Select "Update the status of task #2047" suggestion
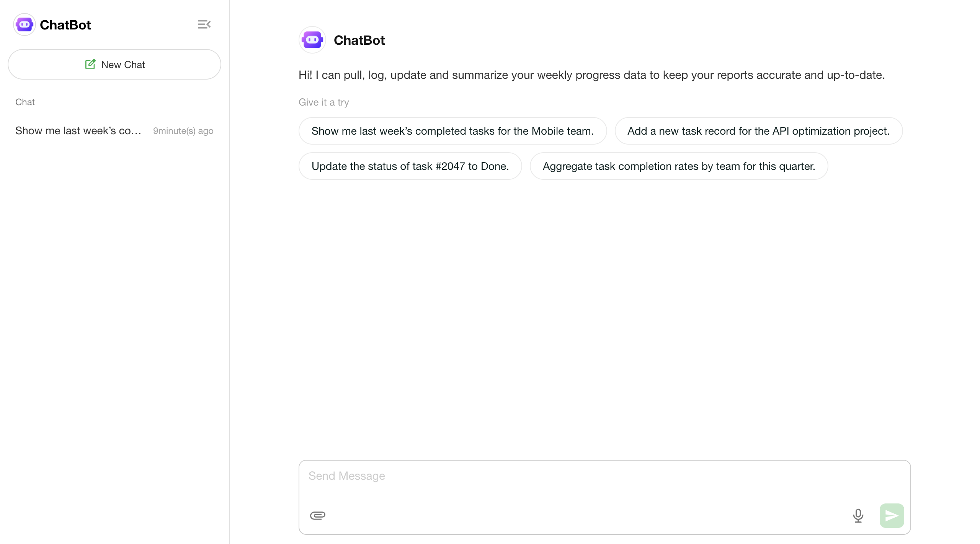This screenshot has width=980, height=544. coord(410,166)
